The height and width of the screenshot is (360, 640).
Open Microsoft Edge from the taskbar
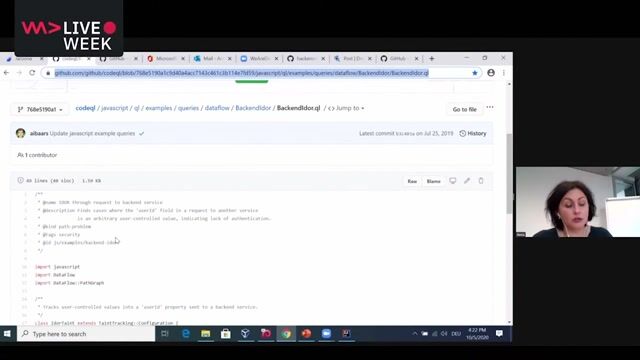point(186,334)
